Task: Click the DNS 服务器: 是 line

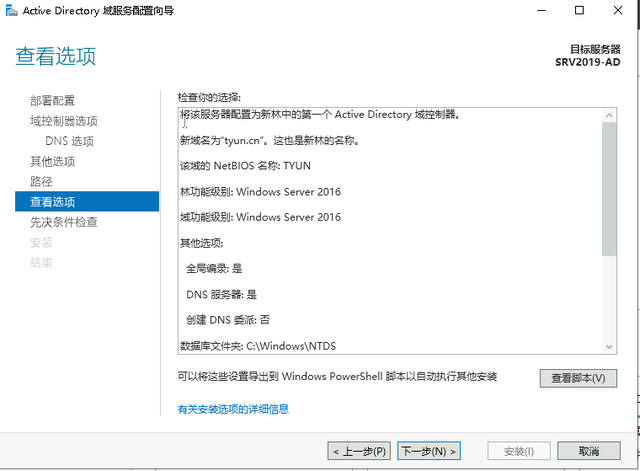Action: tap(221, 294)
